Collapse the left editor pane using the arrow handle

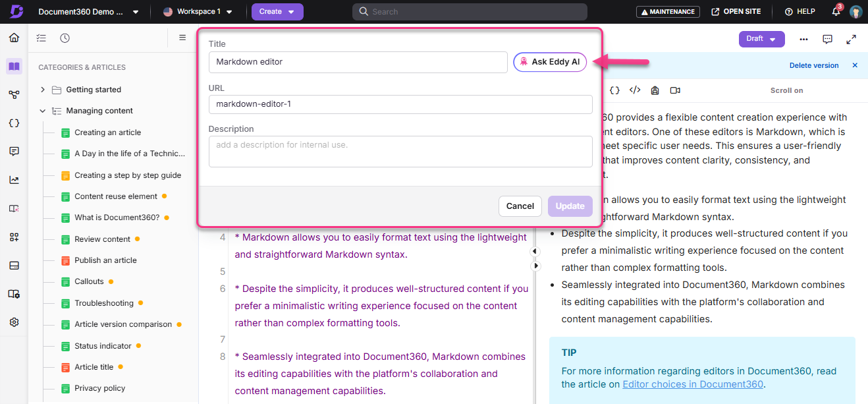[x=535, y=251]
